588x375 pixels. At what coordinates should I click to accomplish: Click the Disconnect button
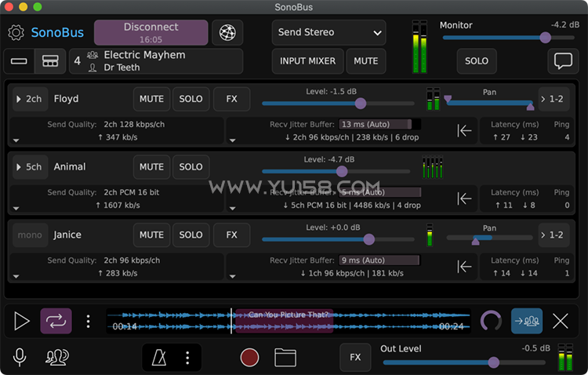[x=151, y=33]
